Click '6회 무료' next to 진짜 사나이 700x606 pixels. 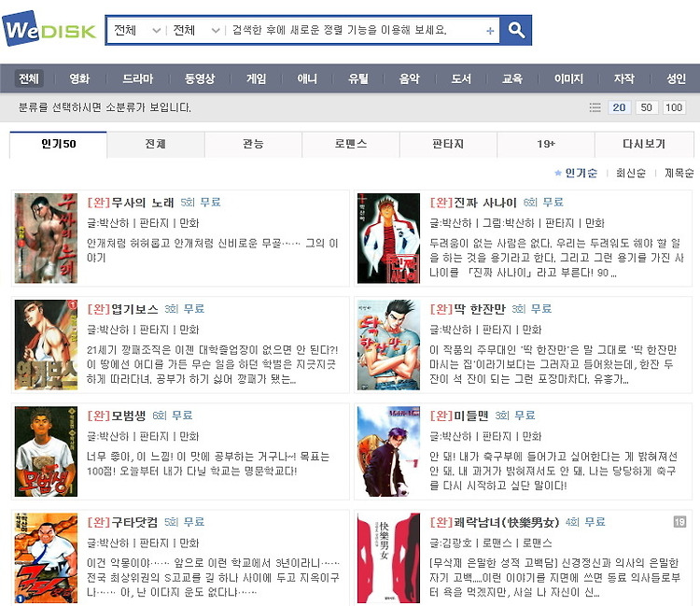tap(543, 203)
